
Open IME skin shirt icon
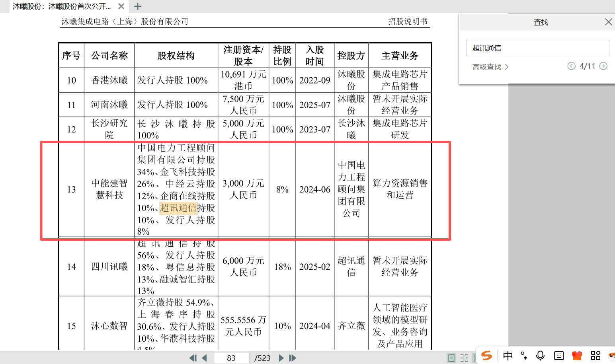pyautogui.click(x=577, y=356)
